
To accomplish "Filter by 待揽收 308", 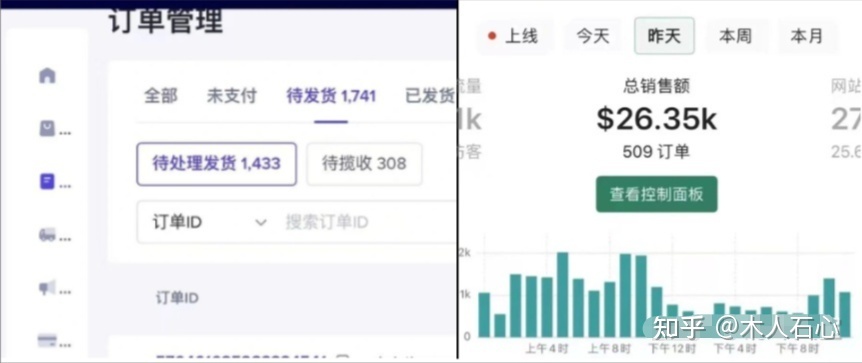I will pyautogui.click(x=364, y=164).
